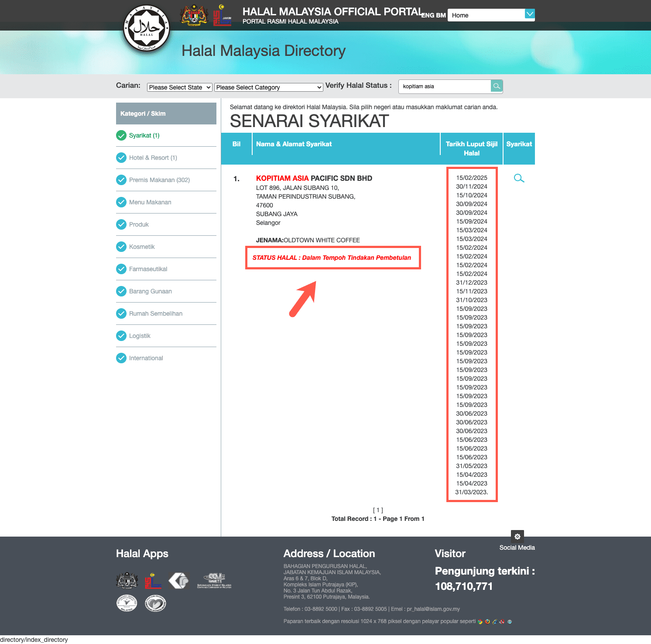Click the checkmark icon beside Logistik
651x644 pixels.
[121, 336]
